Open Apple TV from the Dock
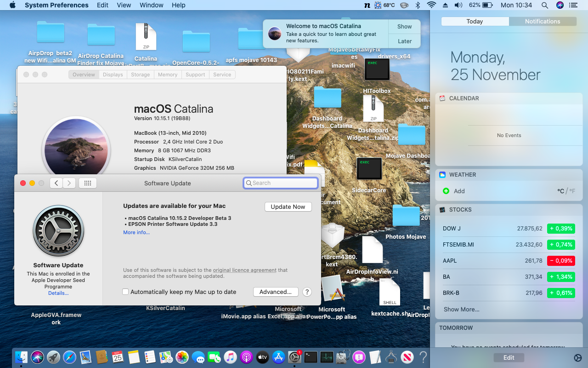This screenshot has height=368, width=588. click(x=262, y=357)
